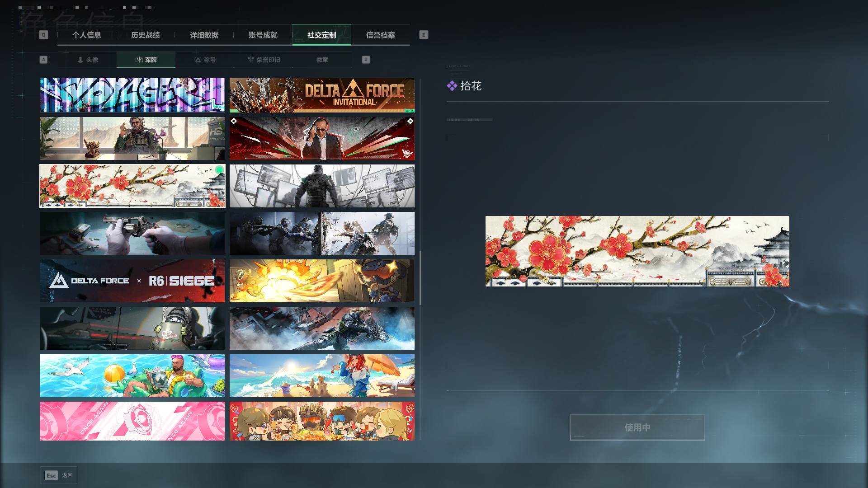Open the 徽章 badge sub-tab
This screenshot has height=488, width=868.
(322, 60)
